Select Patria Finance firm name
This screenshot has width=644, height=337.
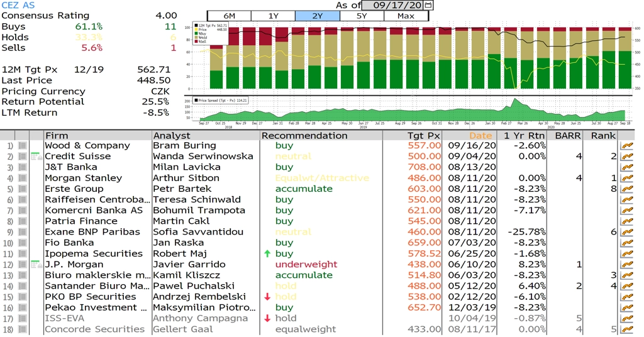pyautogui.click(x=81, y=221)
